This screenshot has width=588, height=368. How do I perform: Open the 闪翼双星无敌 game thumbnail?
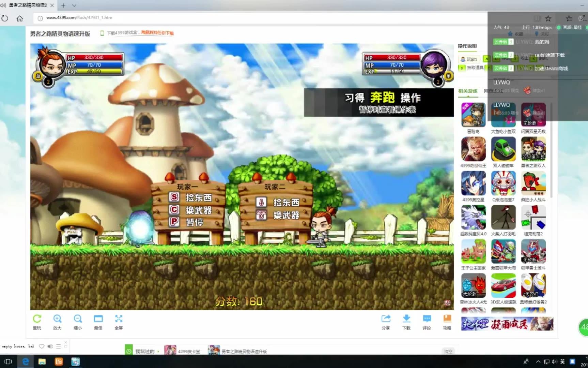533,115
